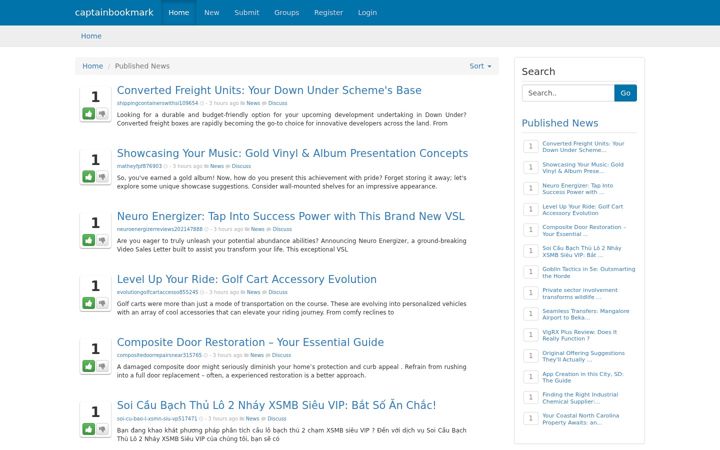Open the Sort dropdown
720x450 pixels.
(480, 66)
